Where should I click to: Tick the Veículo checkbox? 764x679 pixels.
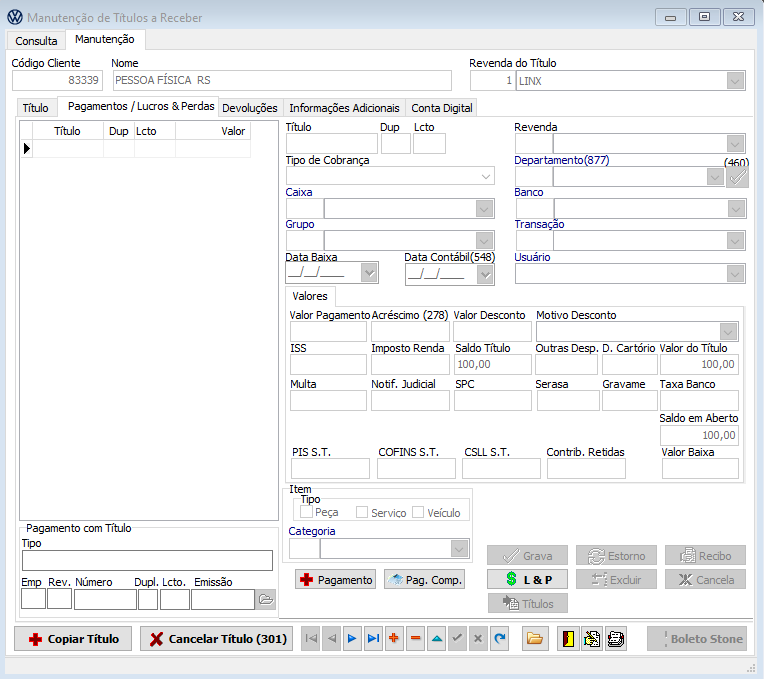coord(419,512)
